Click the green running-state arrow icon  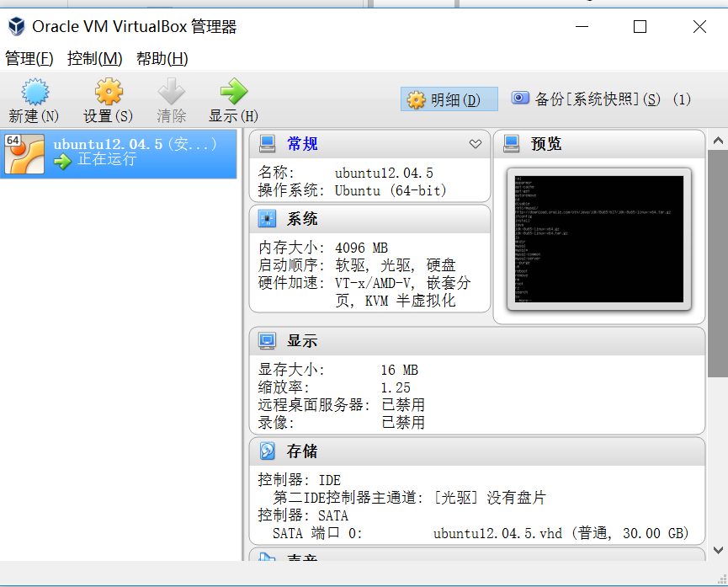click(62, 161)
